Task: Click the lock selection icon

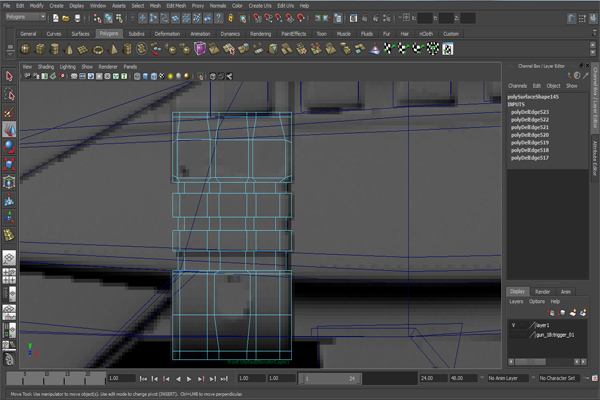Action: pos(231,18)
